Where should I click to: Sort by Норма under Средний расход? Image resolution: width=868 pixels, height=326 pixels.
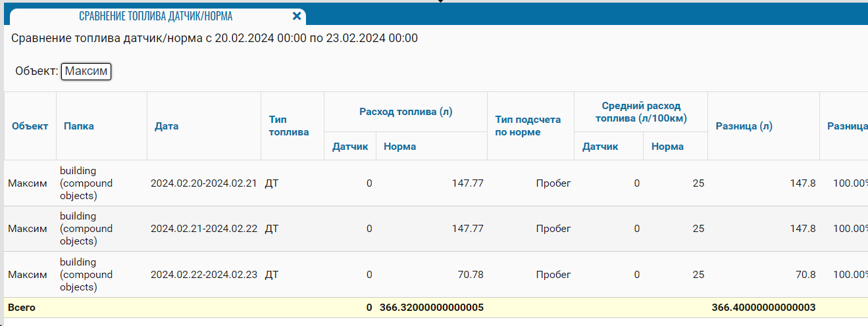click(667, 147)
